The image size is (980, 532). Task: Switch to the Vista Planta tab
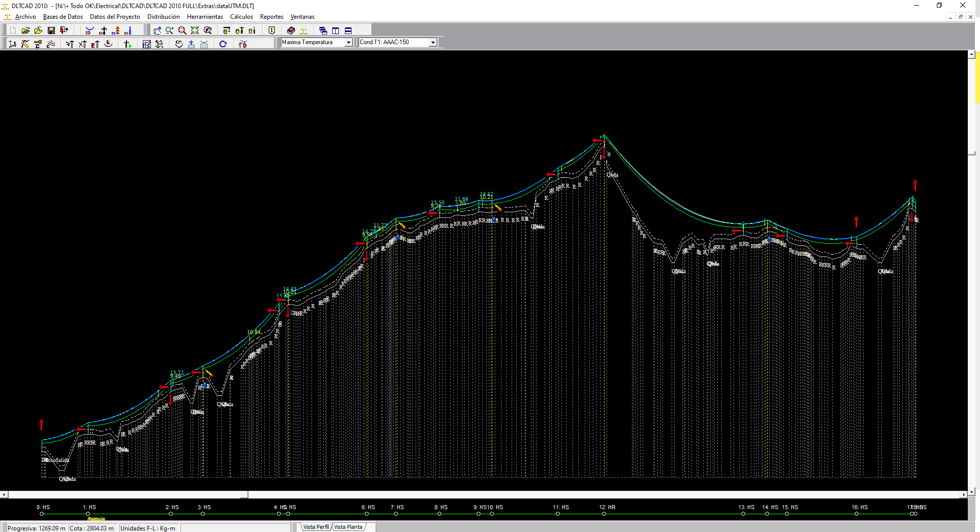349,527
